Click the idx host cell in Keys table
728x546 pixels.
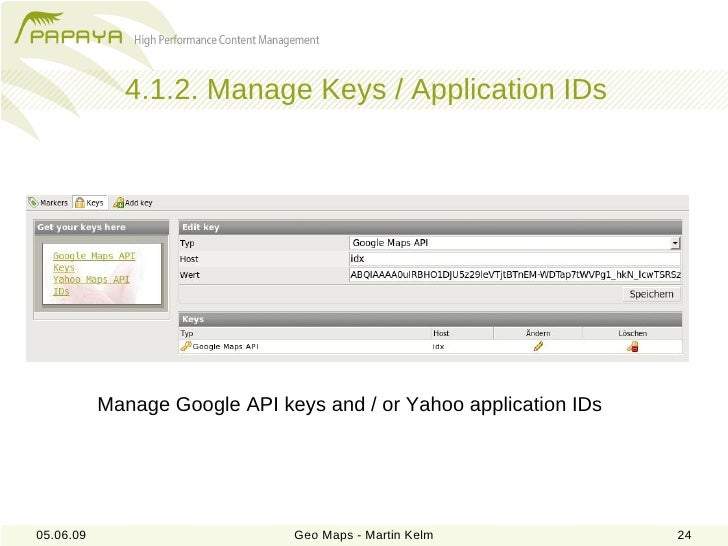[438, 346]
